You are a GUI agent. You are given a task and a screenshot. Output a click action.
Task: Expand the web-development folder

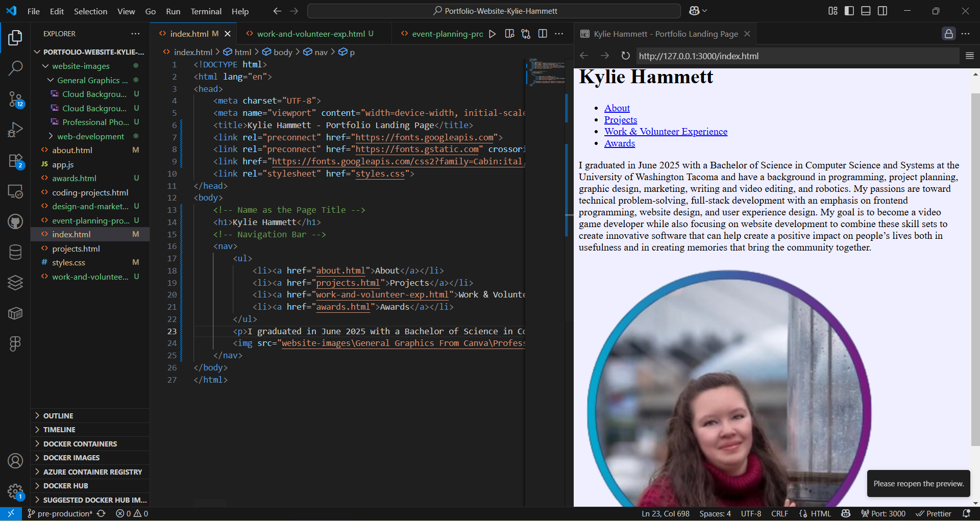click(x=90, y=136)
